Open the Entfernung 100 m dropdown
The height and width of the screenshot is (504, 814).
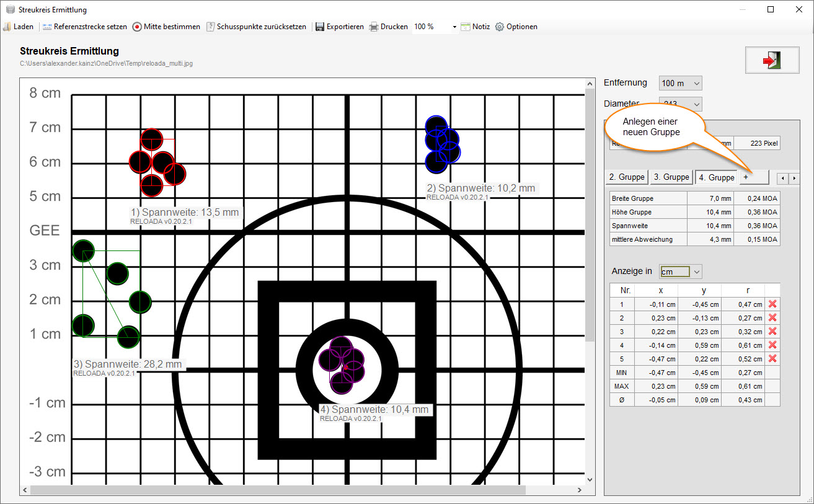tap(681, 83)
